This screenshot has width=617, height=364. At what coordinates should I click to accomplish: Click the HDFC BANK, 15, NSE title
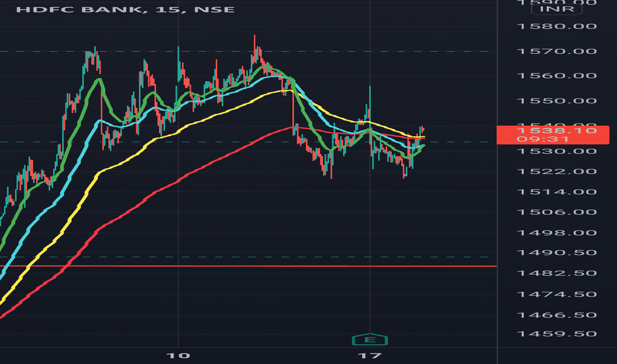[x=125, y=9]
